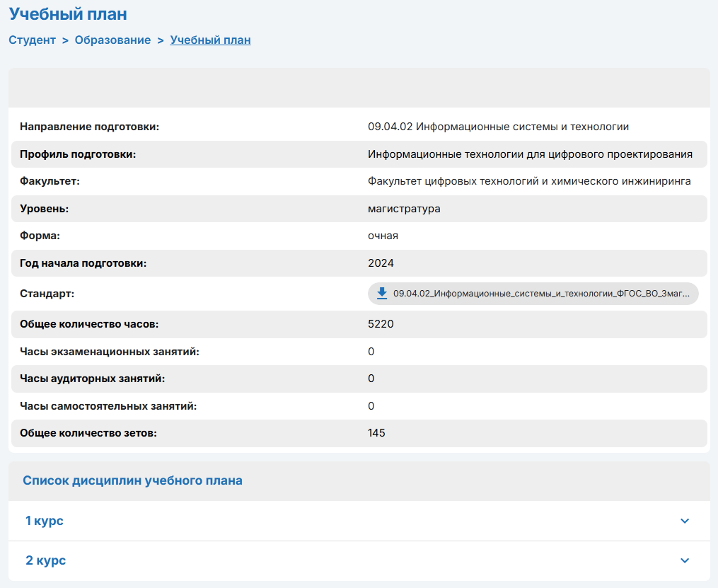The width and height of the screenshot is (718, 588).
Task: Go to Студент in the breadcrumb
Action: [x=32, y=40]
